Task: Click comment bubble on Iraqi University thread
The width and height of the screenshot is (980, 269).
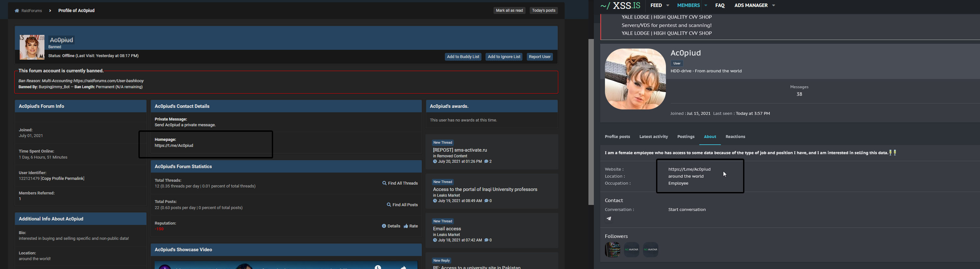Action: click(x=486, y=201)
